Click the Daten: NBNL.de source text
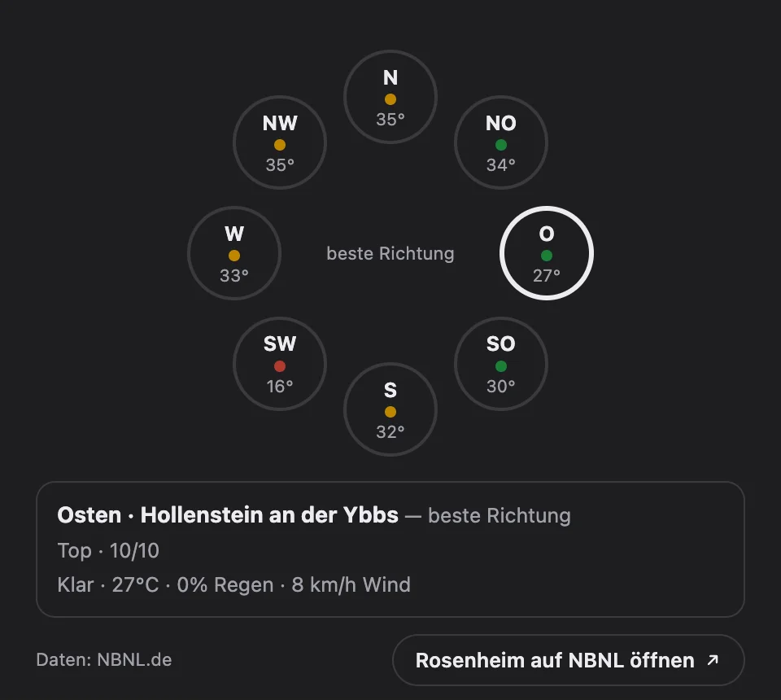The image size is (781, 700). [104, 659]
